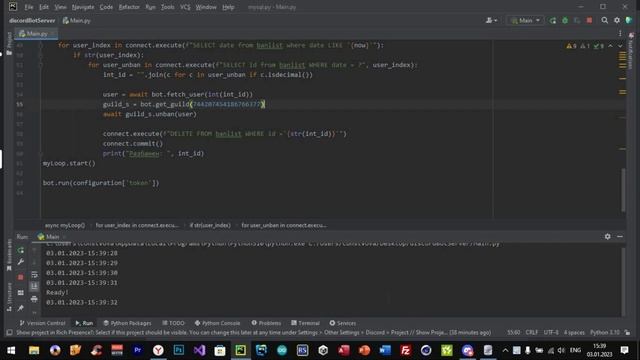This screenshot has height=360, width=640.
Task: Open the user account menu icon
Action: tap(491, 20)
